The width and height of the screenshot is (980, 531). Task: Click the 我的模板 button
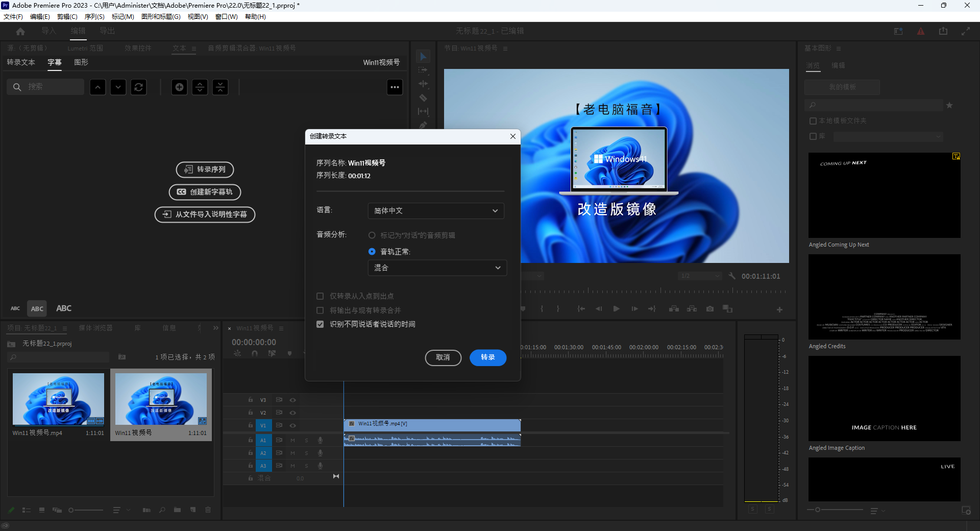click(842, 87)
